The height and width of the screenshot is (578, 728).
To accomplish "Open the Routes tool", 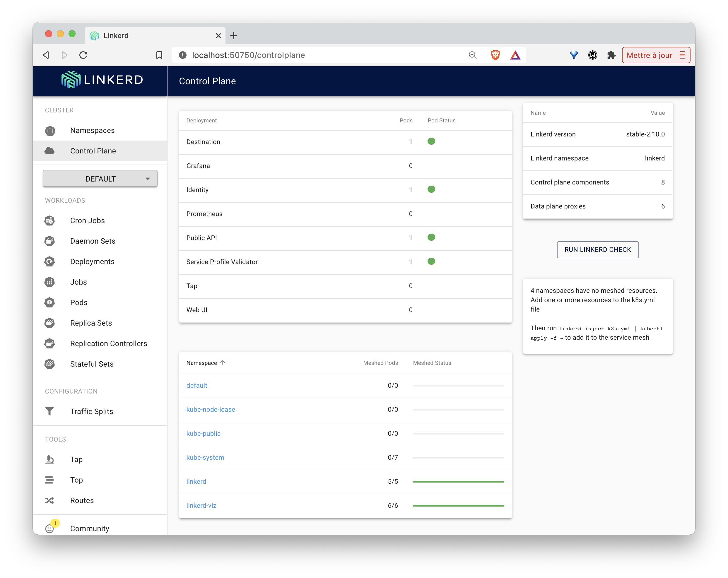I will [100, 500].
